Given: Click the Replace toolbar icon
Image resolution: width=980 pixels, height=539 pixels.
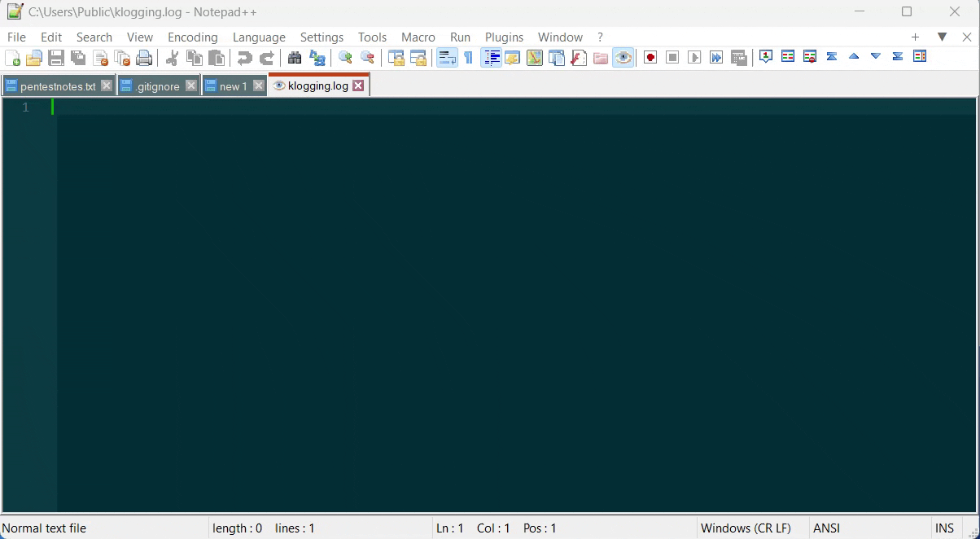Looking at the screenshot, I should (317, 57).
